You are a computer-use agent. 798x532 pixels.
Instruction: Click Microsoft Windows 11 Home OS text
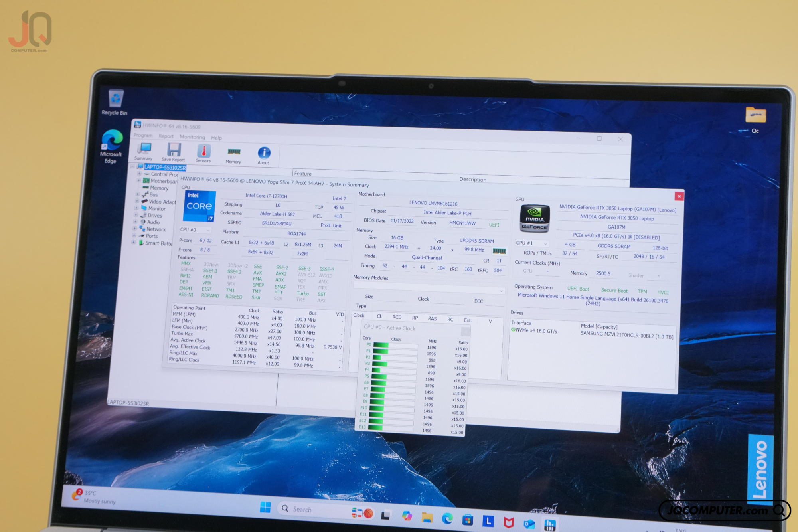tap(593, 300)
